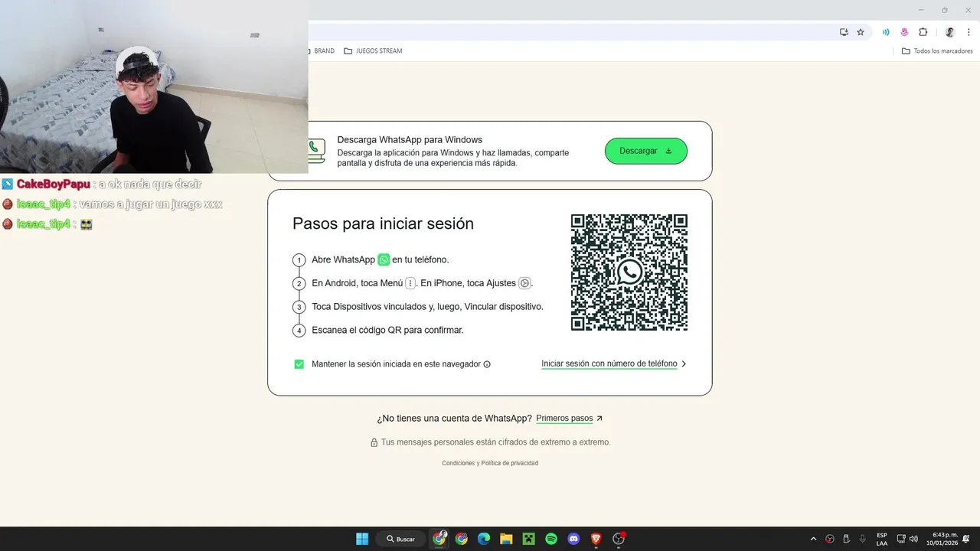Viewport: 980px width, 551px height.
Task: Click the padlock icon beside encryption notice
Action: [374, 442]
